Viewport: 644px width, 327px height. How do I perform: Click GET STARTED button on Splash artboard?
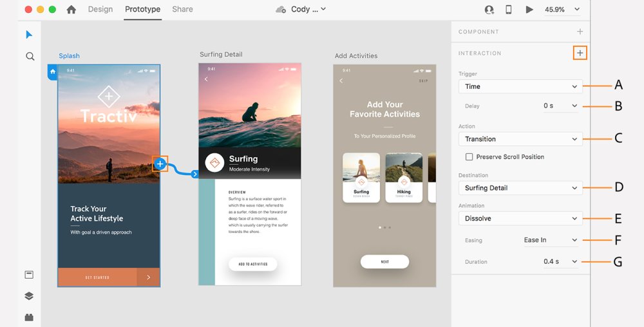pos(97,277)
